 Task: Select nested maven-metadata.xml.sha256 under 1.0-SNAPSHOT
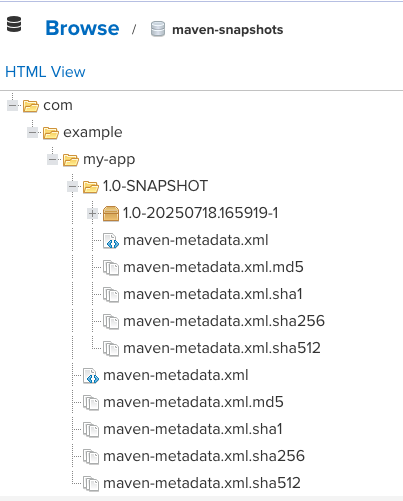224,321
